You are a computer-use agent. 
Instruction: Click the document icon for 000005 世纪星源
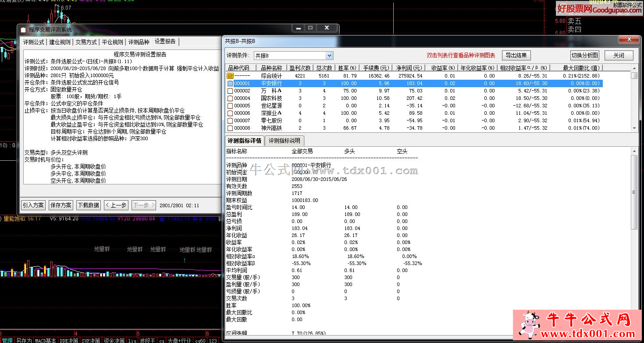[230, 106]
